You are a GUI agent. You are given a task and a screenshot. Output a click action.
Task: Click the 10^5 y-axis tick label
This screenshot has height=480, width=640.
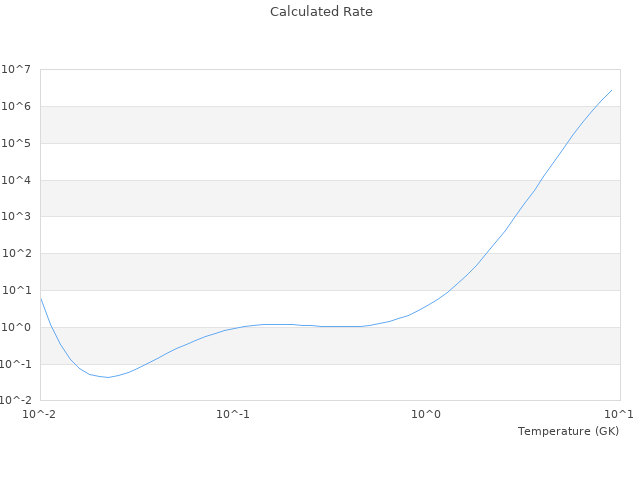pyautogui.click(x=17, y=144)
